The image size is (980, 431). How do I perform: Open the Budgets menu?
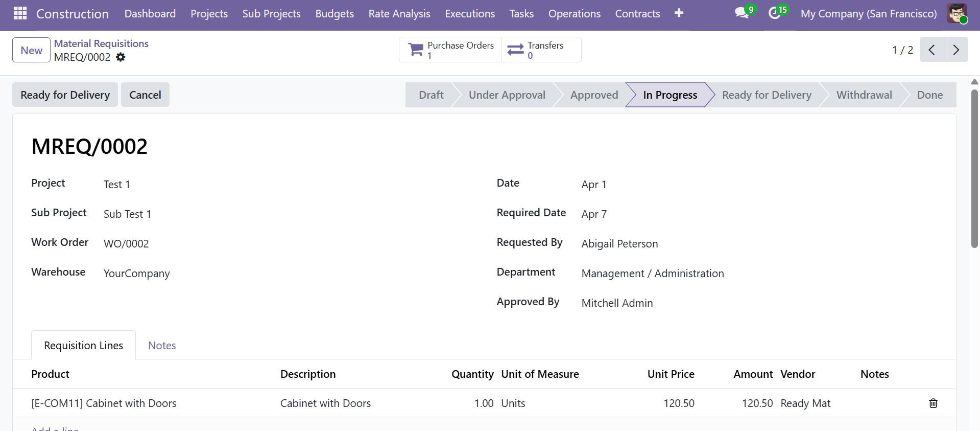(334, 14)
